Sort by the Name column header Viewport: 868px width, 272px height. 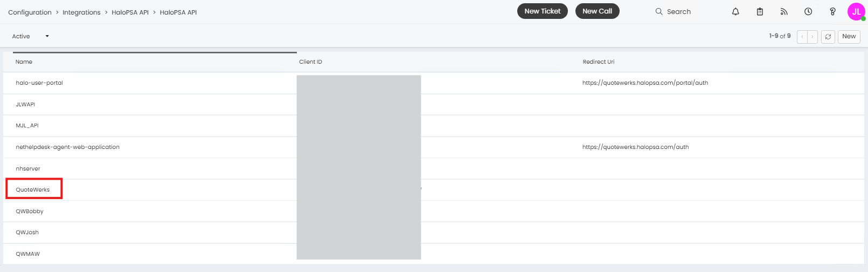click(x=24, y=62)
